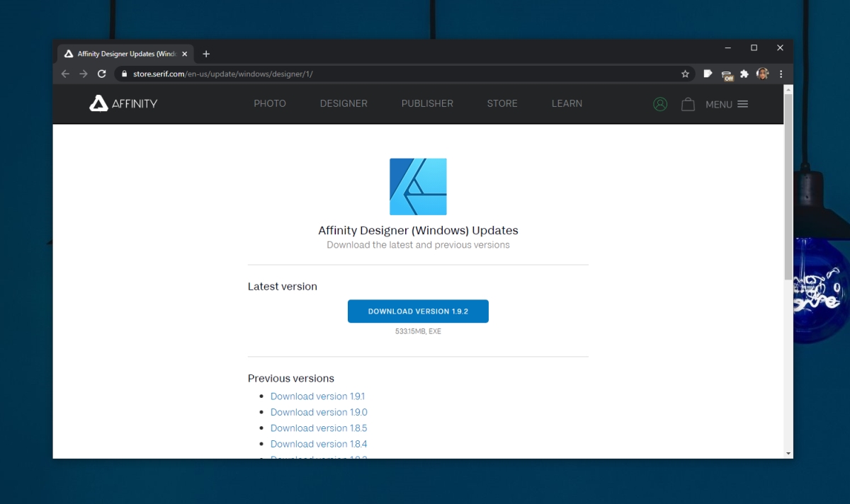Click the Previous versions heading
Image resolution: width=850 pixels, height=504 pixels.
pyautogui.click(x=291, y=378)
